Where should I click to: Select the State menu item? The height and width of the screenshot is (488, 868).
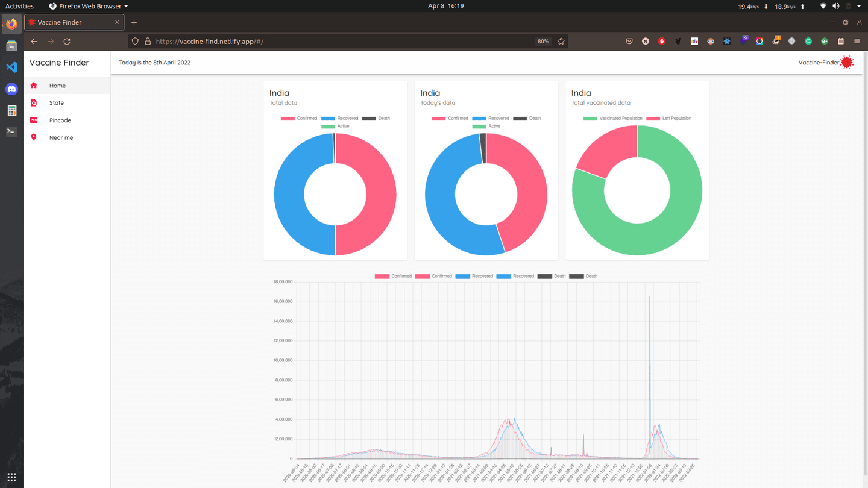click(x=67, y=103)
